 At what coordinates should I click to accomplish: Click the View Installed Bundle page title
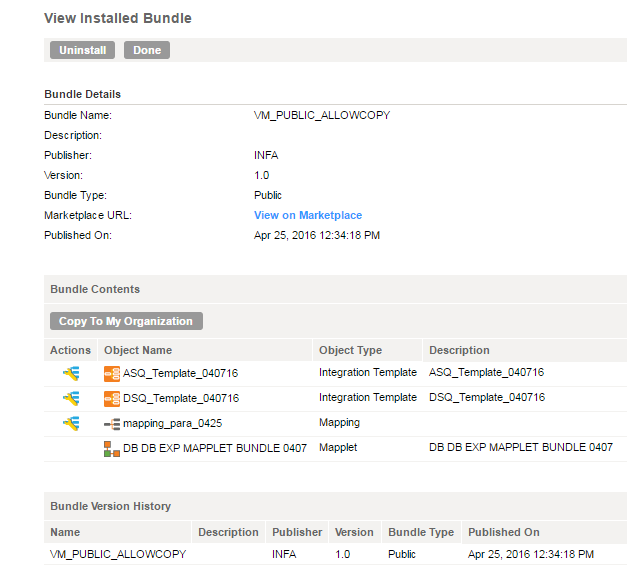(x=118, y=18)
